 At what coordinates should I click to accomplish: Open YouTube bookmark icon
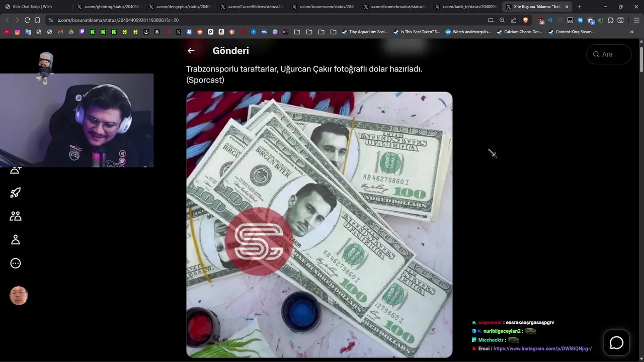click(7, 32)
